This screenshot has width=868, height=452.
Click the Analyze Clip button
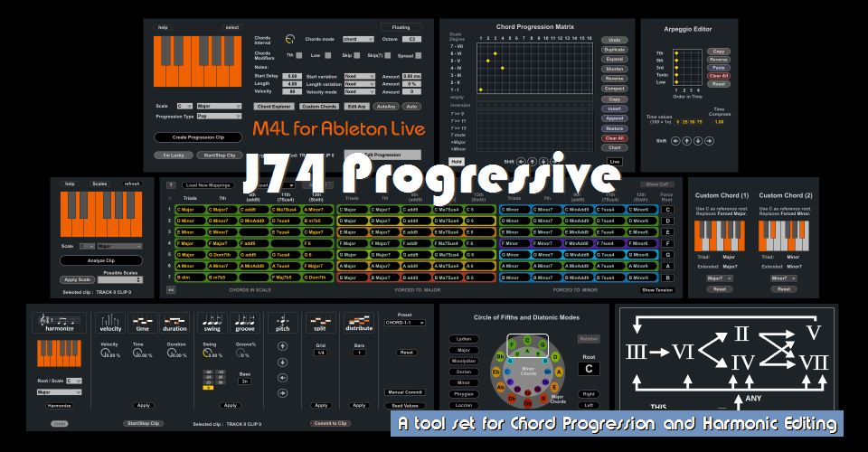100,260
